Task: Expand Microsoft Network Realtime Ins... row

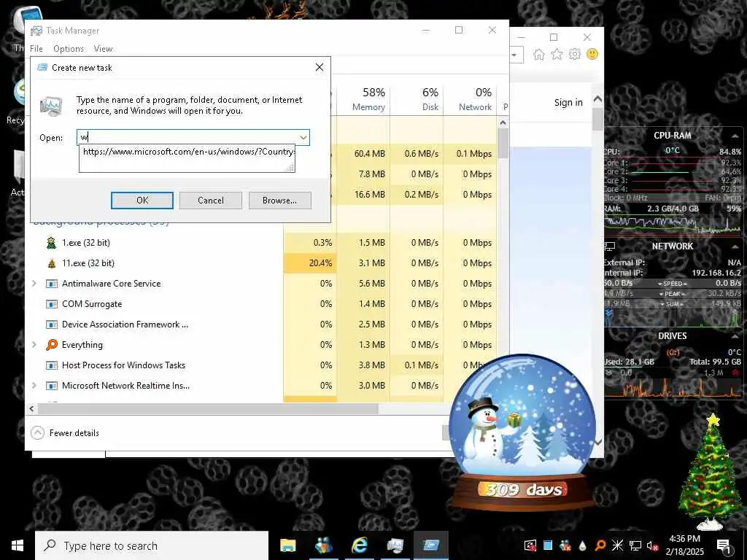Action: point(34,385)
